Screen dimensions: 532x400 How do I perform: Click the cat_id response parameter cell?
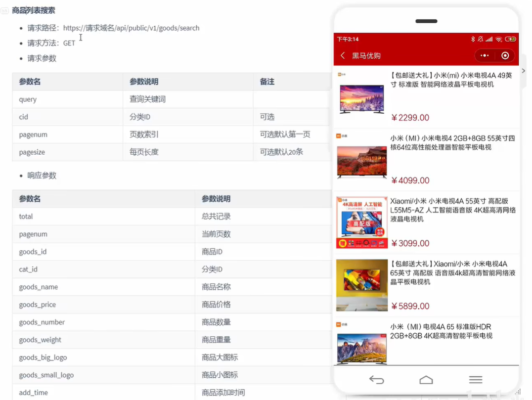click(103, 269)
